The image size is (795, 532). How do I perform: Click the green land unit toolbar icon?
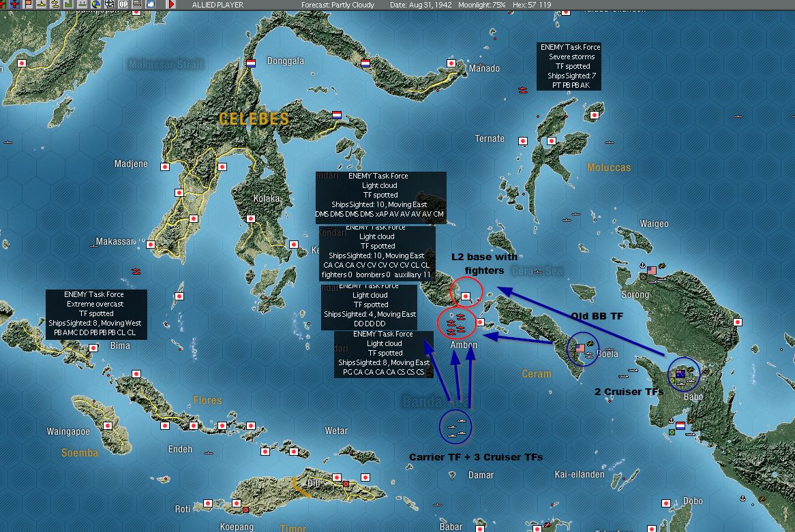(x=68, y=4)
